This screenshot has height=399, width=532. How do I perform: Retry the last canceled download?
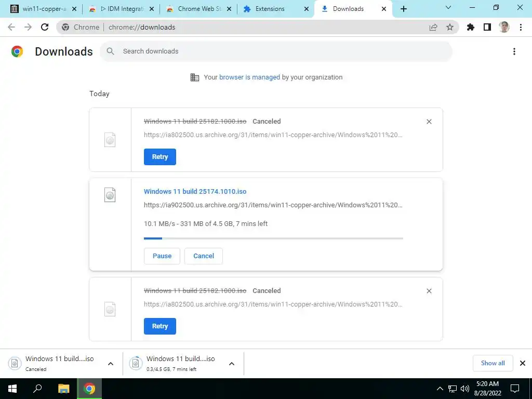tap(160, 326)
